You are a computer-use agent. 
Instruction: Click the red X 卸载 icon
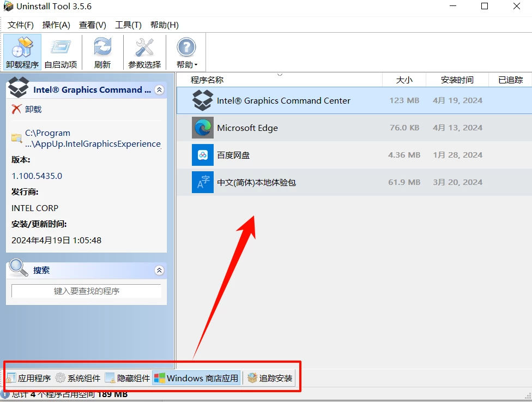click(16, 109)
